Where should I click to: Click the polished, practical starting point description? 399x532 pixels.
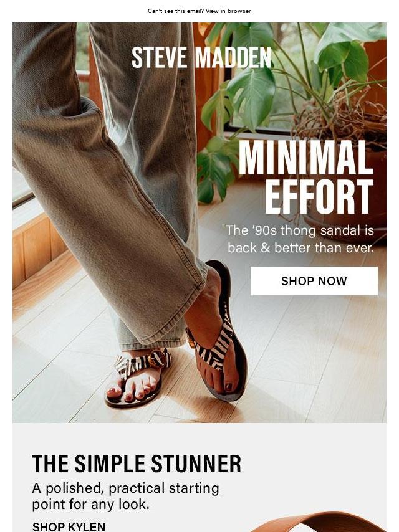point(125,496)
